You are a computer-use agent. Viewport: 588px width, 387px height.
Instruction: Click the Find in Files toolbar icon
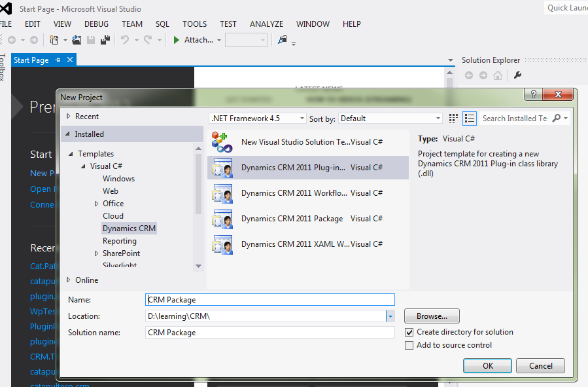pyautogui.click(x=282, y=40)
